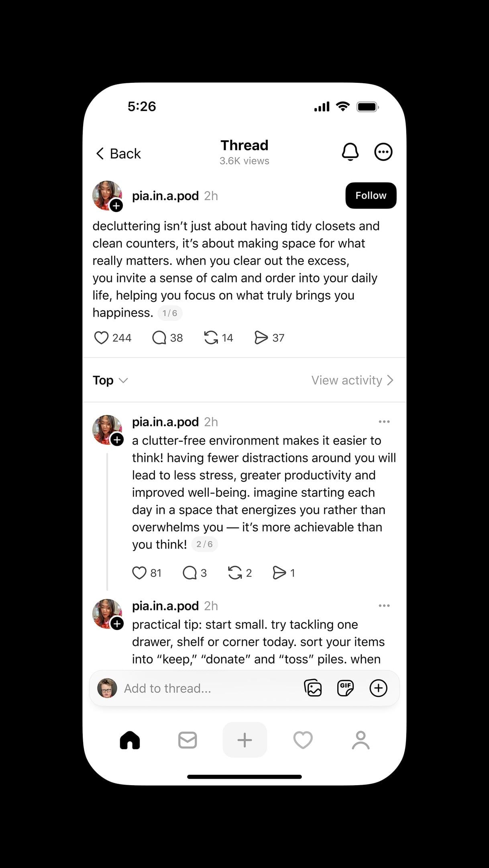489x868 pixels.
Task: Open the GIF picker
Action: [x=345, y=688]
